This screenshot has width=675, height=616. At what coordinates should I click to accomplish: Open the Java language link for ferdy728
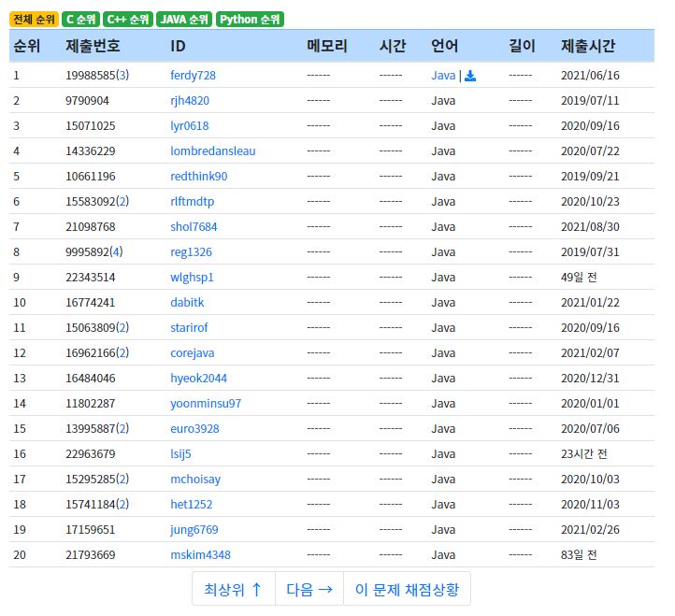pos(443,76)
